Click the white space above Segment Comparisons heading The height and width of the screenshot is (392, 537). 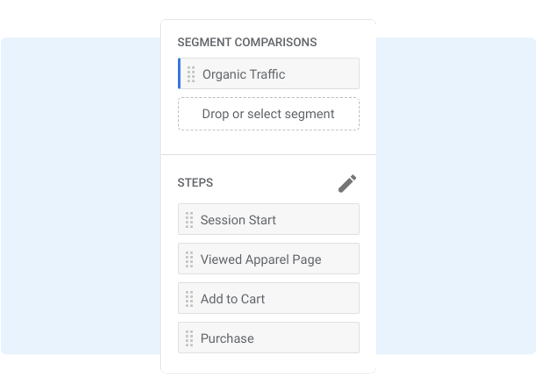(x=268, y=28)
